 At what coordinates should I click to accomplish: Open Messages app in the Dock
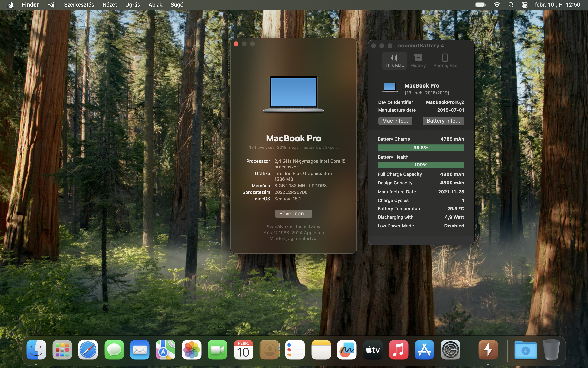pyautogui.click(x=114, y=350)
